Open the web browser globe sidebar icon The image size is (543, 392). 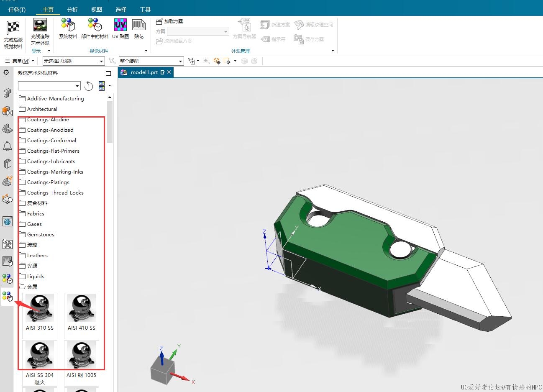[x=7, y=221]
